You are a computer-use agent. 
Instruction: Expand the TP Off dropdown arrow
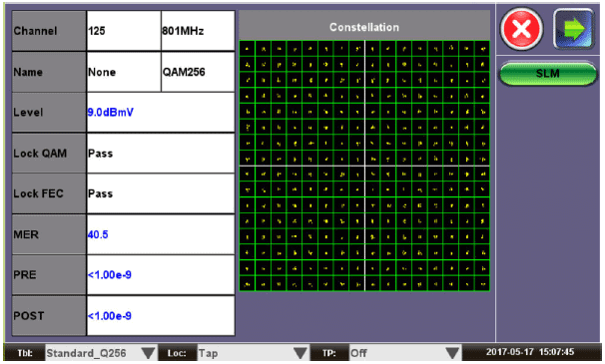tap(452, 353)
